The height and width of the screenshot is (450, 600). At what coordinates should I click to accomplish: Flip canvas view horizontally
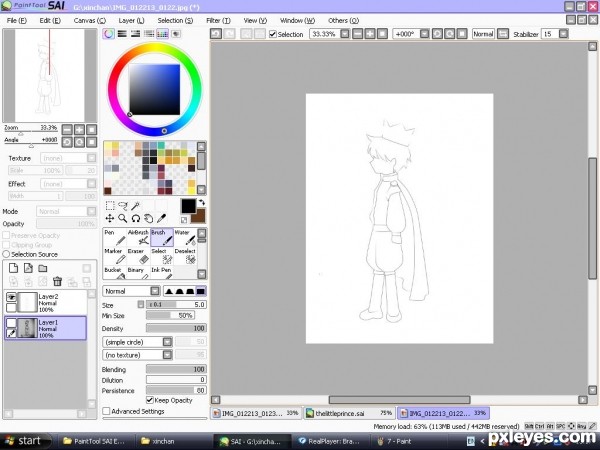click(x=503, y=34)
